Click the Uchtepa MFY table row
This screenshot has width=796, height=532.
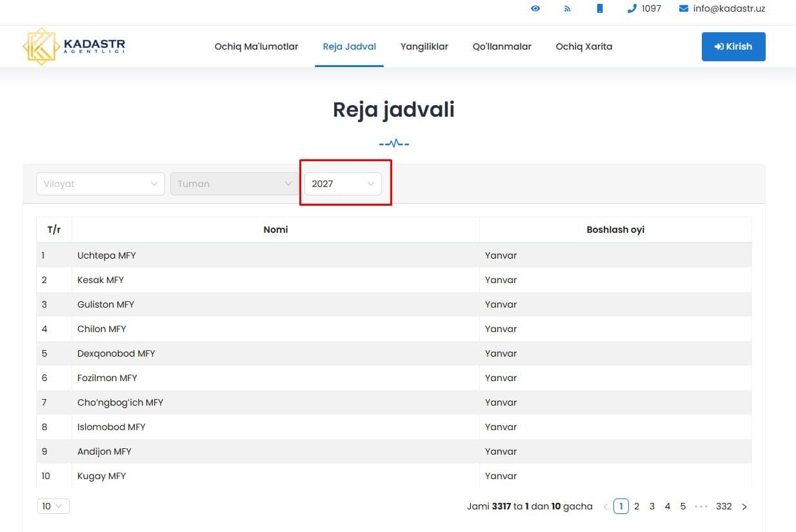click(x=394, y=255)
